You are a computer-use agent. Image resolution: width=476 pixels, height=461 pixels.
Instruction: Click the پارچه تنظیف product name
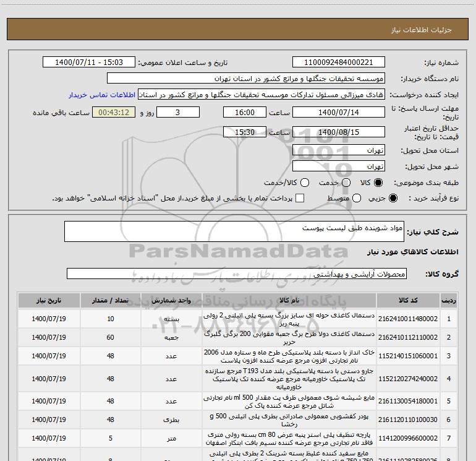289,439
